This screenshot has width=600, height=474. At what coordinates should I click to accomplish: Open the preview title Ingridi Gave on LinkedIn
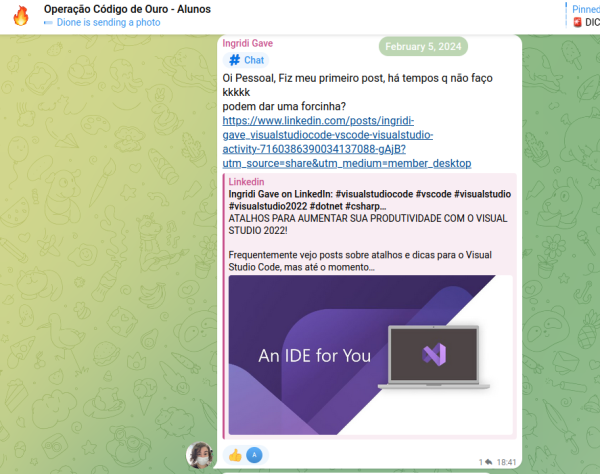pyautogui.click(x=369, y=200)
